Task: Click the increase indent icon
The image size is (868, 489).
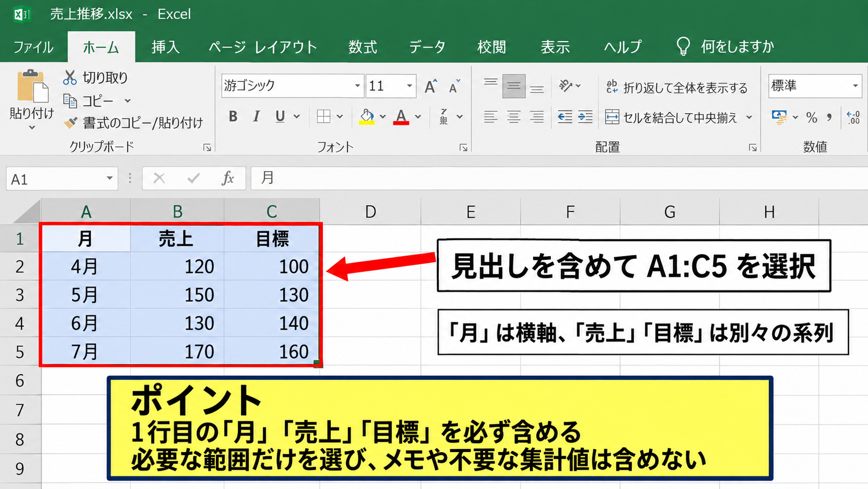Action: point(585,117)
